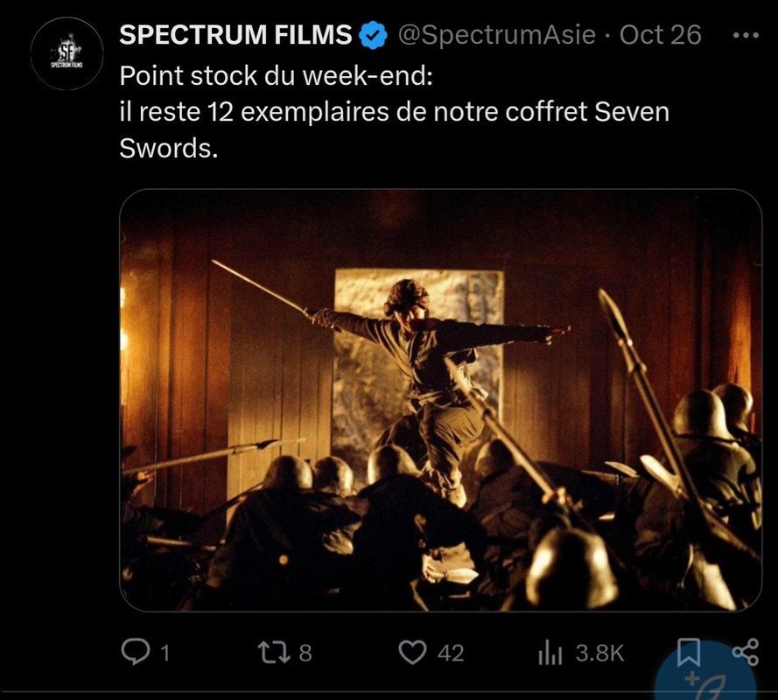Like the tweet with heart icon
This screenshot has width=778, height=700.
[x=412, y=653]
